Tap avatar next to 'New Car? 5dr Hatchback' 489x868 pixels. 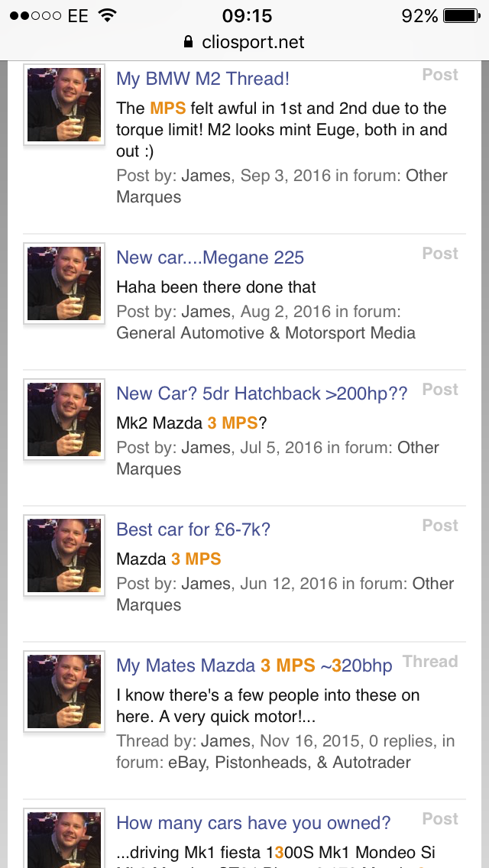click(x=64, y=419)
